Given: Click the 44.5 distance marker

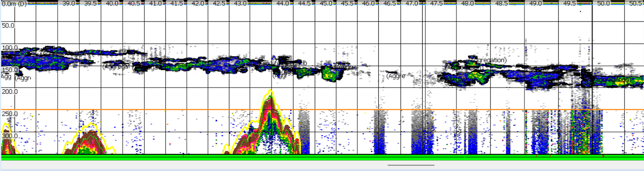Looking at the screenshot, I should tap(305, 3).
